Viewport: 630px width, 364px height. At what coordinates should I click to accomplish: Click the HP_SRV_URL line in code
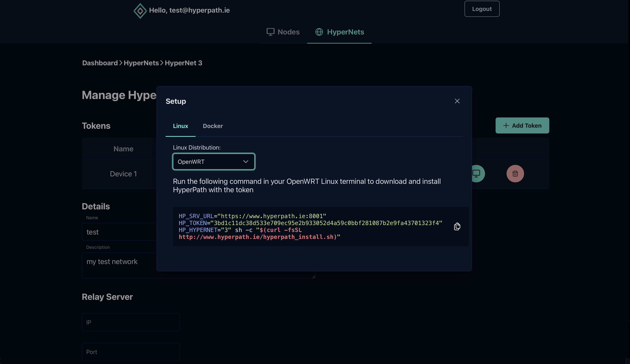[252, 216]
